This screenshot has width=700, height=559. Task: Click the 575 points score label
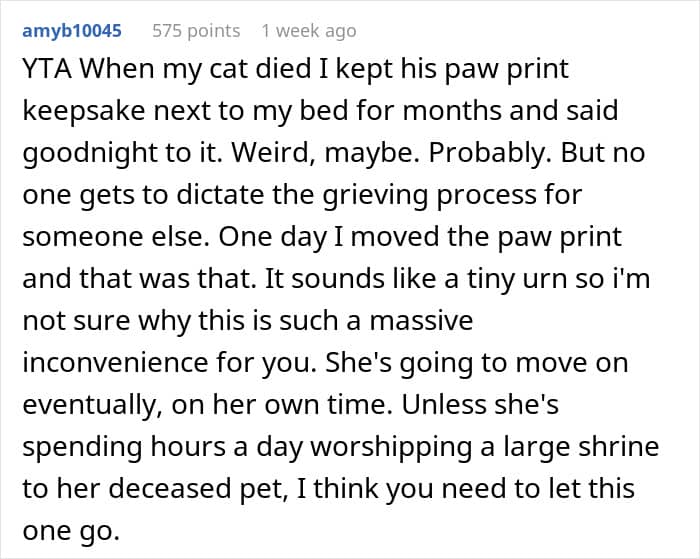pos(196,31)
